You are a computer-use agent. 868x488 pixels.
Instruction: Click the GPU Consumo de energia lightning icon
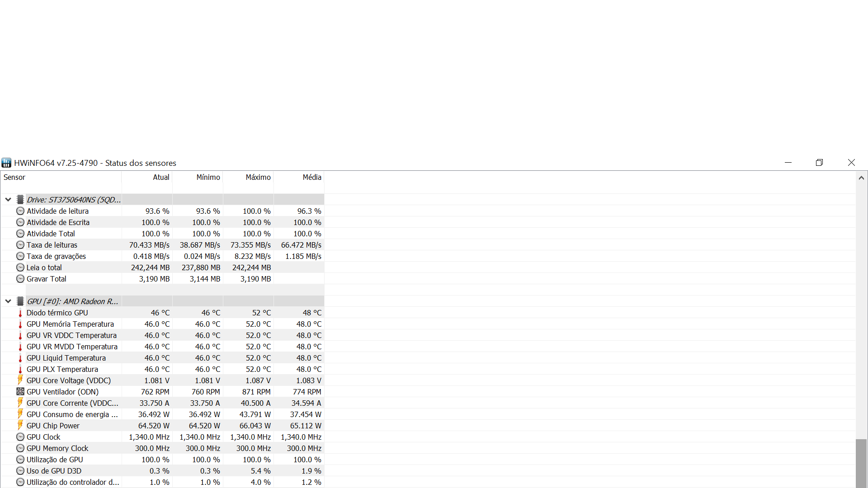20,414
